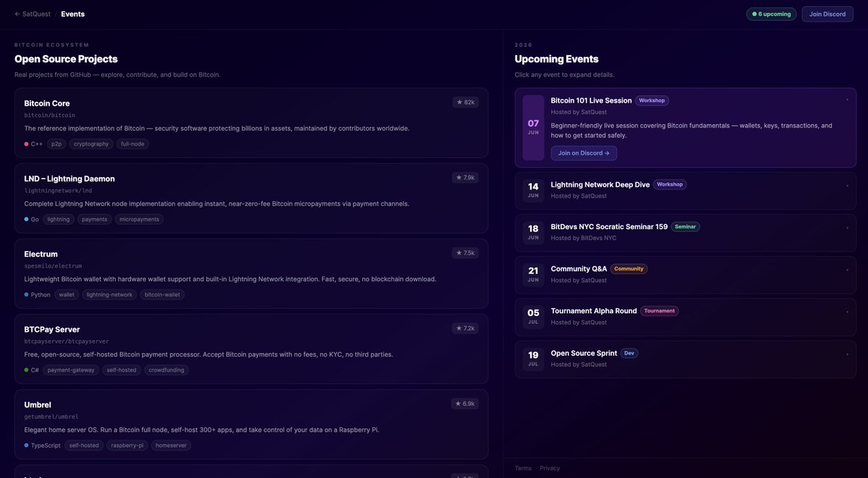The height and width of the screenshot is (478, 868).
Task: Click the Go language indicator
Action: (32, 219)
